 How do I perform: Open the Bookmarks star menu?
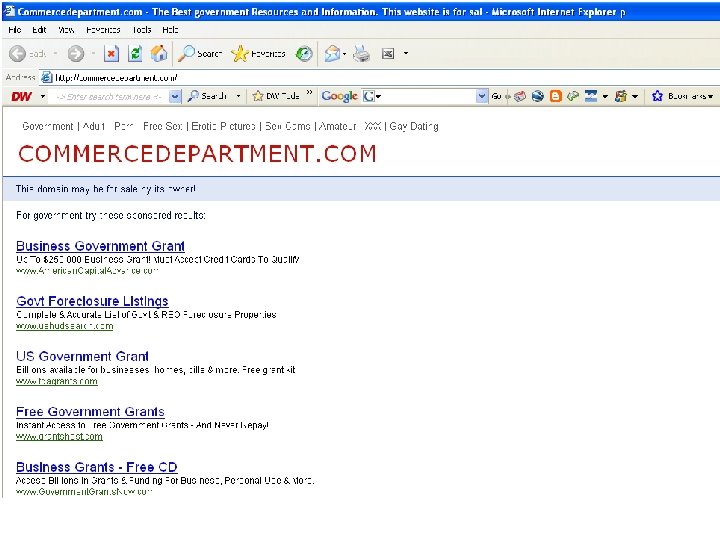pos(683,96)
